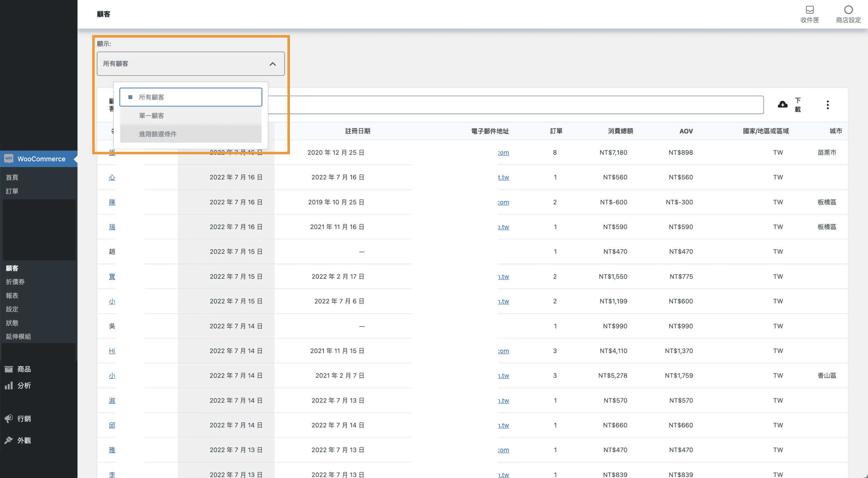Sort by 消費總額 column header

(620, 131)
